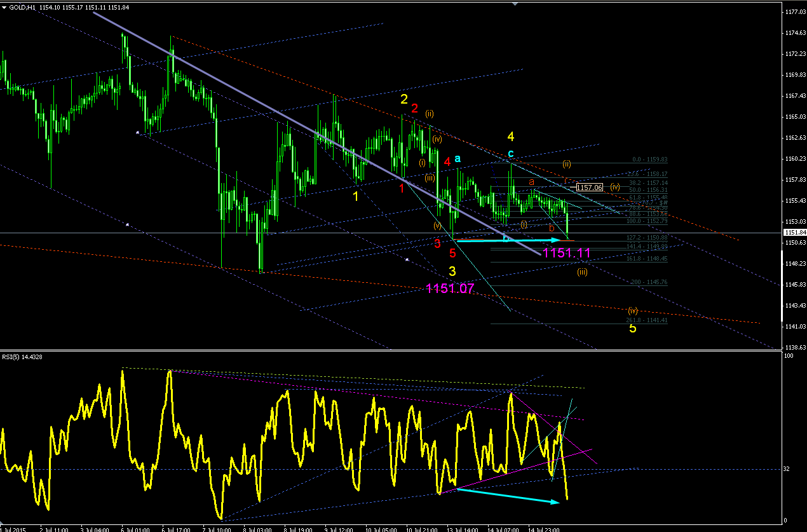
Task: Click the Fibonacci level 0.0 - 1159.83
Action: pyautogui.click(x=649, y=160)
